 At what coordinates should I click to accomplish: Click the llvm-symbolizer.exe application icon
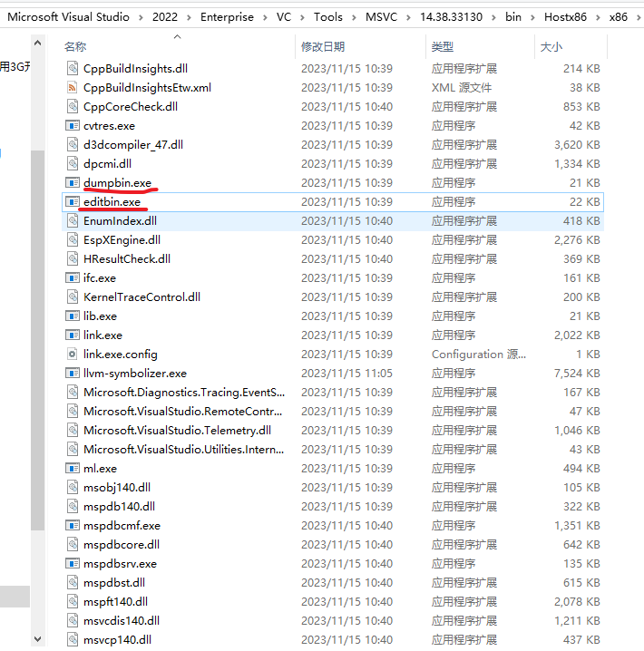[73, 374]
